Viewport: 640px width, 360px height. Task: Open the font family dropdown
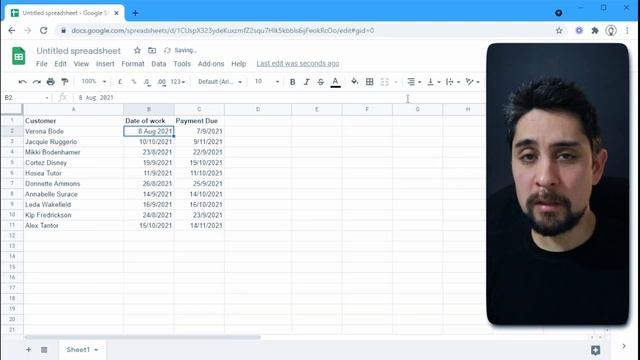(x=220, y=82)
